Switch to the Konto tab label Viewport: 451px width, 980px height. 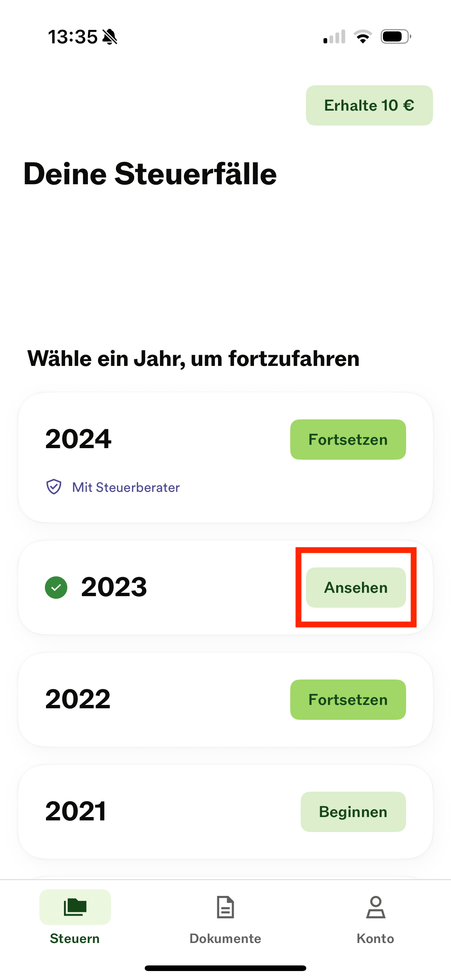coord(375,939)
